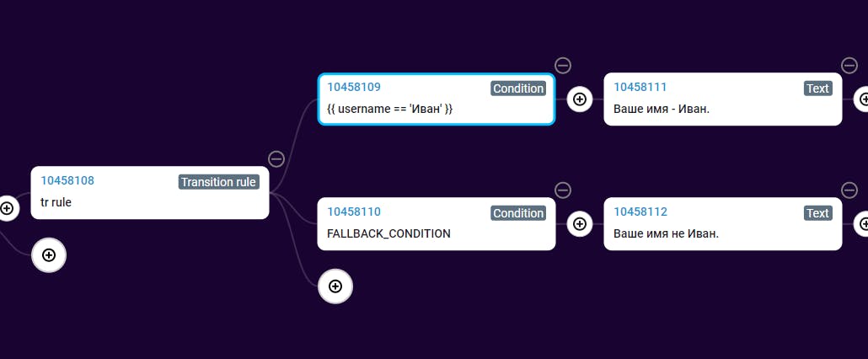Screen dimensions: 868x359
Task: Open node ID link 10458108
Action: click(x=67, y=180)
